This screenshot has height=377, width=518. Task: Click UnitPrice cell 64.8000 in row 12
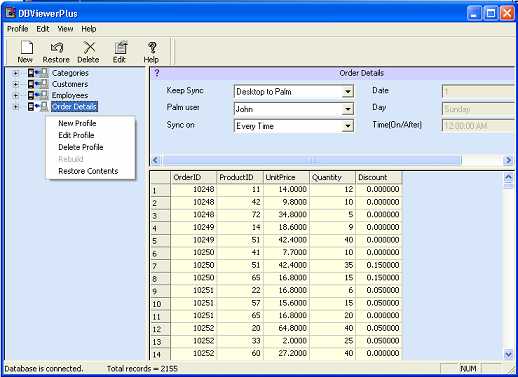(286, 328)
